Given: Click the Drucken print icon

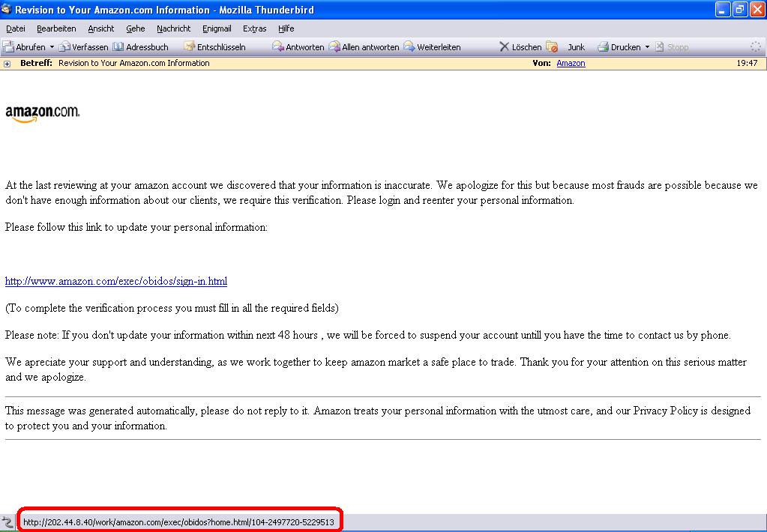Looking at the screenshot, I should [x=603, y=47].
